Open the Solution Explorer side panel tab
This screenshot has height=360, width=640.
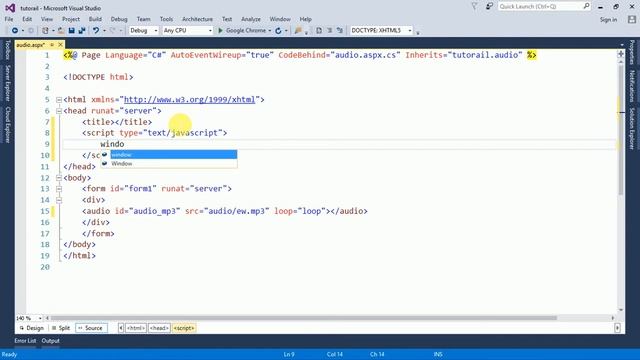tap(632, 129)
